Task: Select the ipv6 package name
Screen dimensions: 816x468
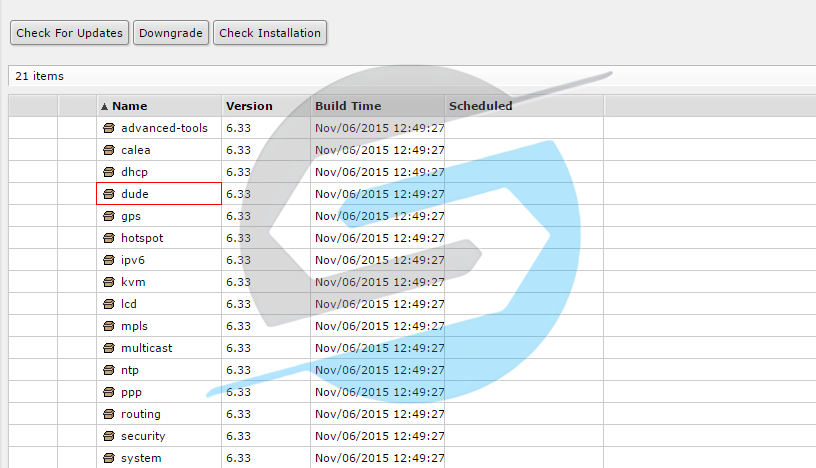Action: 133,260
